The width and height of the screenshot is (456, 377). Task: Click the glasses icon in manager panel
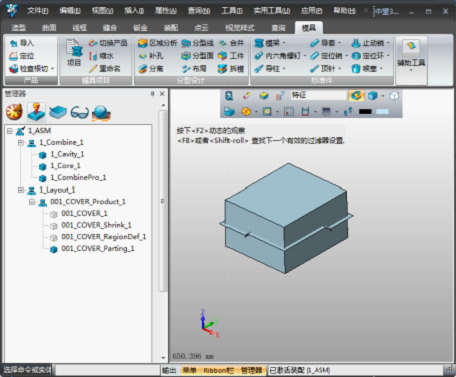tap(79, 112)
